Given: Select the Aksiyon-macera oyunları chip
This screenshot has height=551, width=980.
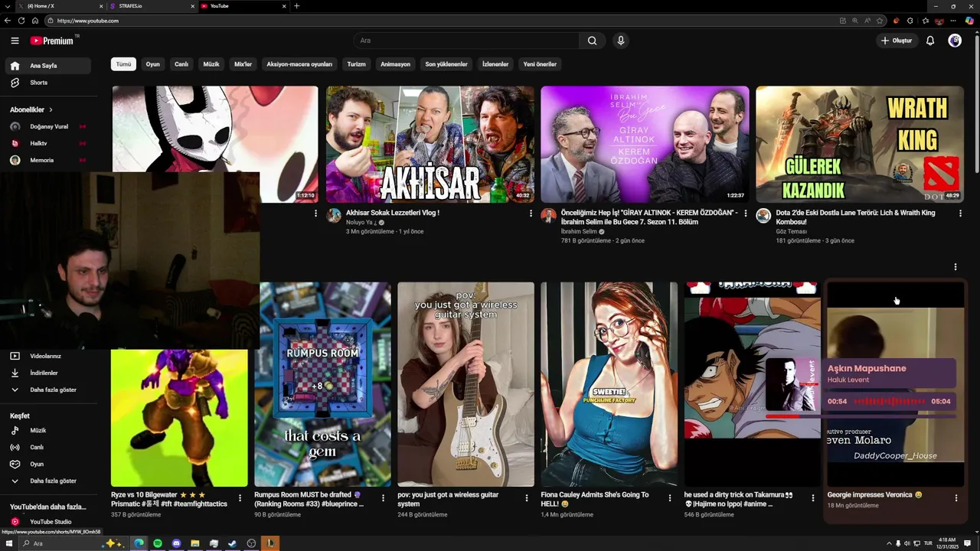Looking at the screenshot, I should pyautogui.click(x=299, y=64).
